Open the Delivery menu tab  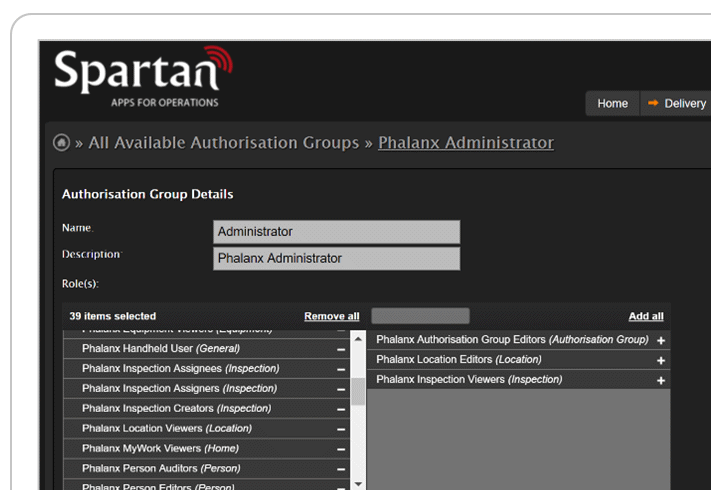click(x=676, y=103)
